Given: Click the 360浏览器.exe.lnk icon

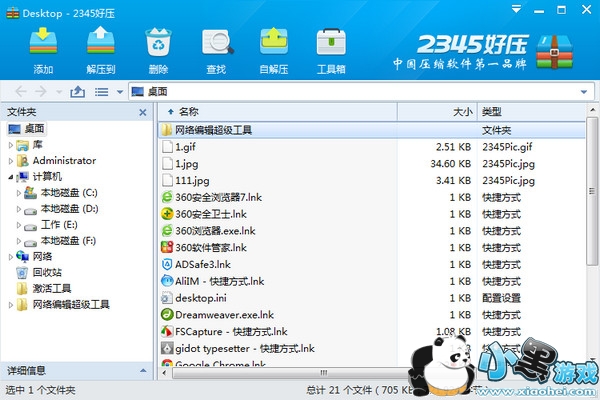Looking at the screenshot, I should pyautogui.click(x=167, y=231).
